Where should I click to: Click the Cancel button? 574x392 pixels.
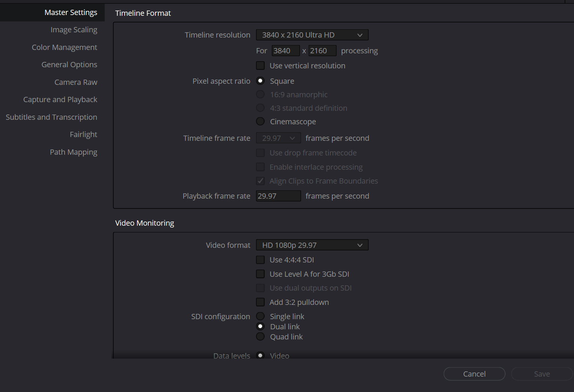coord(474,374)
